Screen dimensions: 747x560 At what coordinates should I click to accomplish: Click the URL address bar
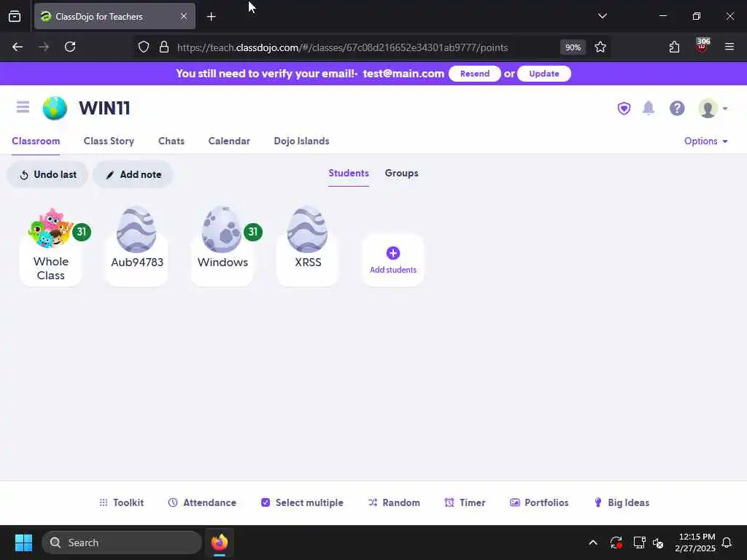tap(342, 47)
